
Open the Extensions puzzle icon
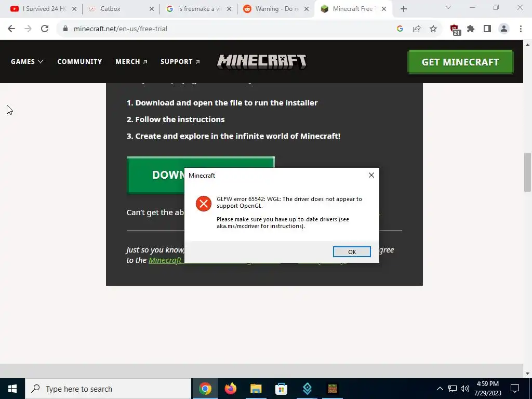[x=471, y=29]
